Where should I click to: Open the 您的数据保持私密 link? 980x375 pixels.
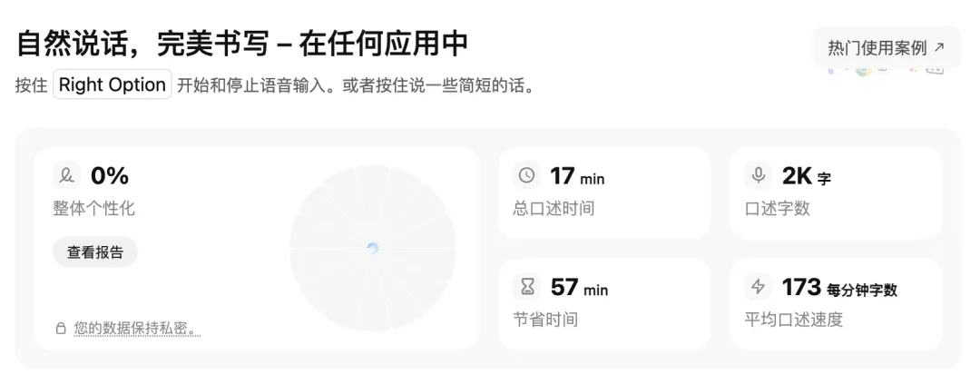(136, 329)
